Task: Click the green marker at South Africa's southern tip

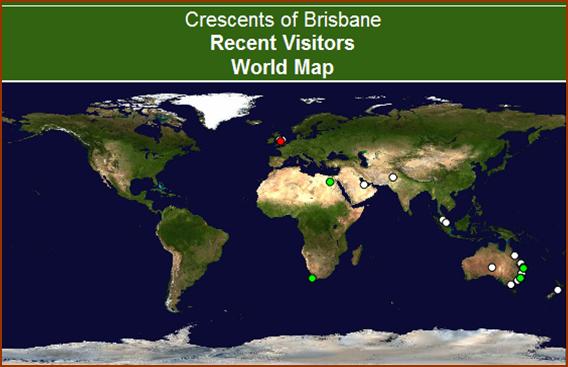Action: point(312,278)
